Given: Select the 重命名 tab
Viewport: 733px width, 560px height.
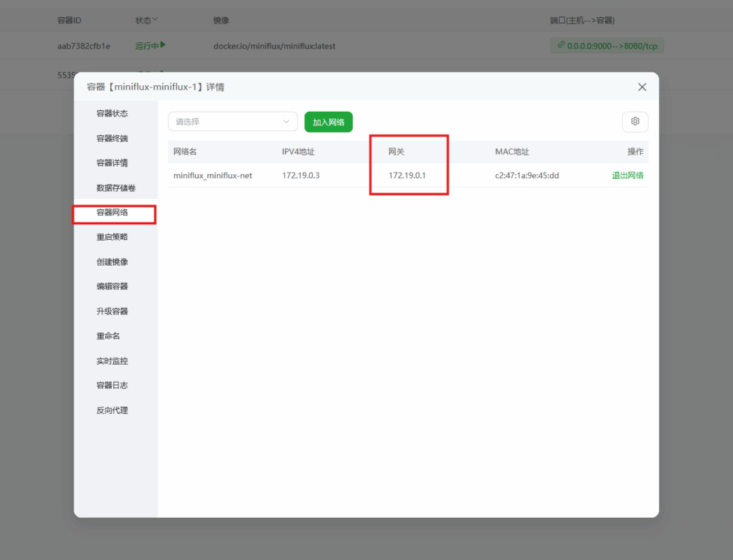Looking at the screenshot, I should pyautogui.click(x=108, y=336).
